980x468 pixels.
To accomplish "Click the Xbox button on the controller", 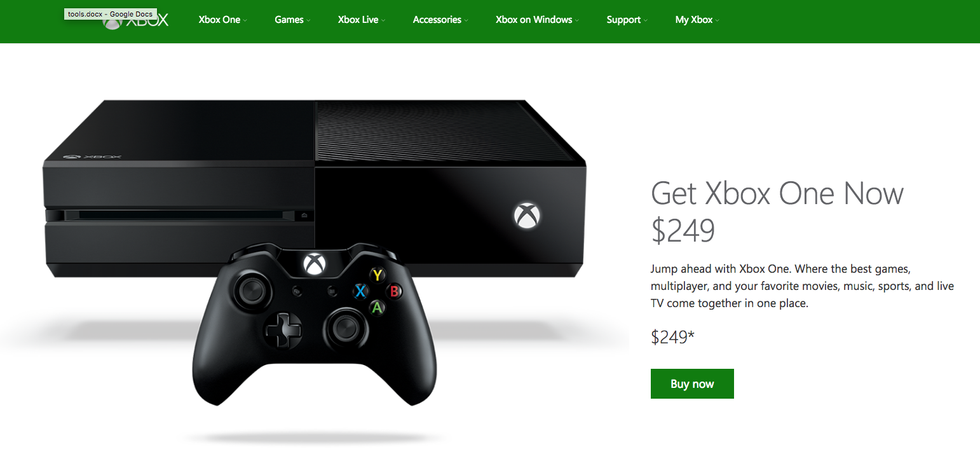I will (314, 263).
